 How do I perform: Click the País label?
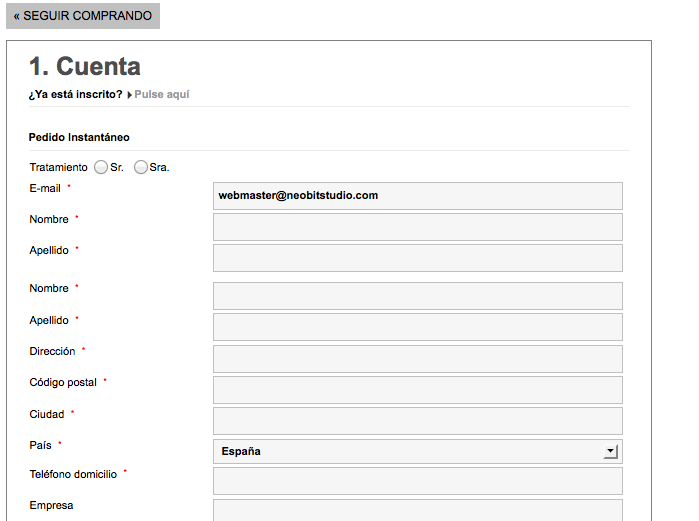pyautogui.click(x=41, y=445)
